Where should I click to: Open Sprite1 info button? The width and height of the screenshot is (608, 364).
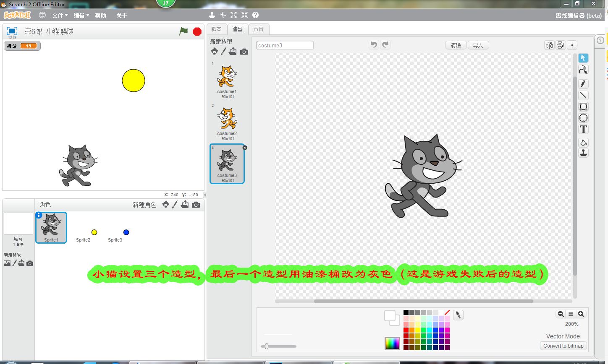39,215
